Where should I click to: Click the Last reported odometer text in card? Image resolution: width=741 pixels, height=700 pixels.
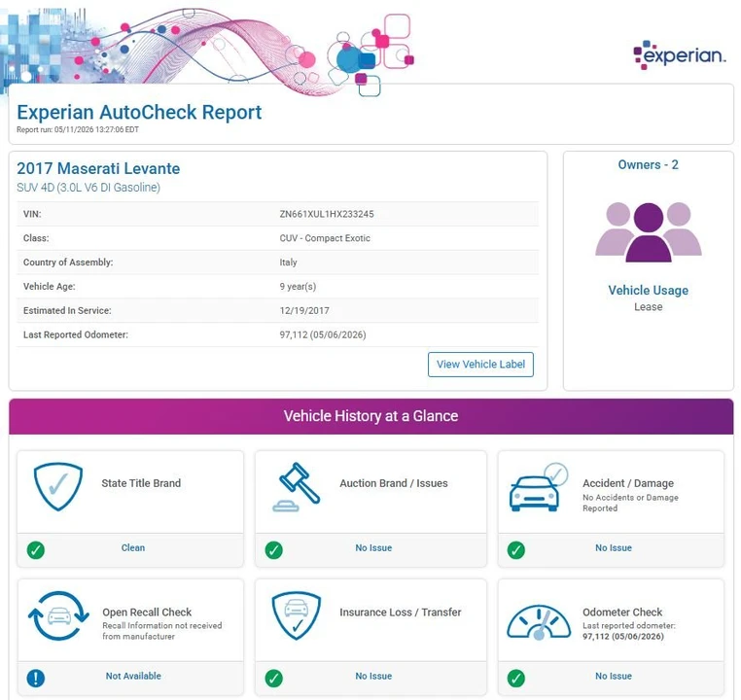[x=629, y=631]
